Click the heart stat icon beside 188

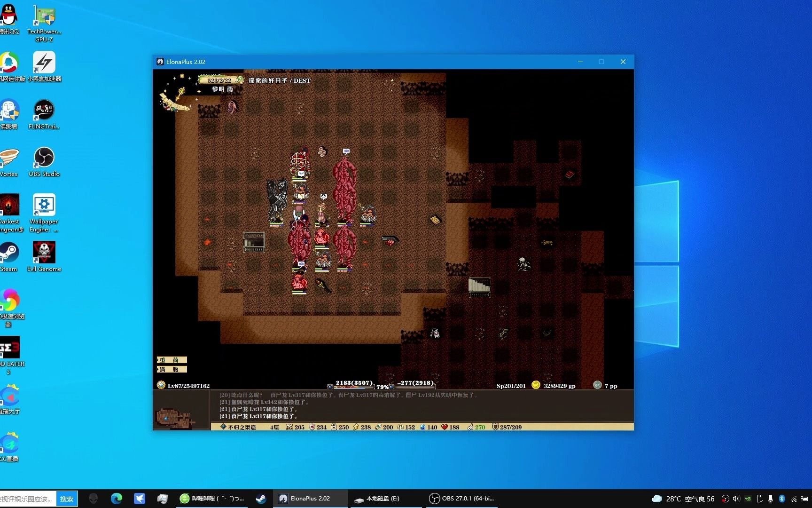444,427
